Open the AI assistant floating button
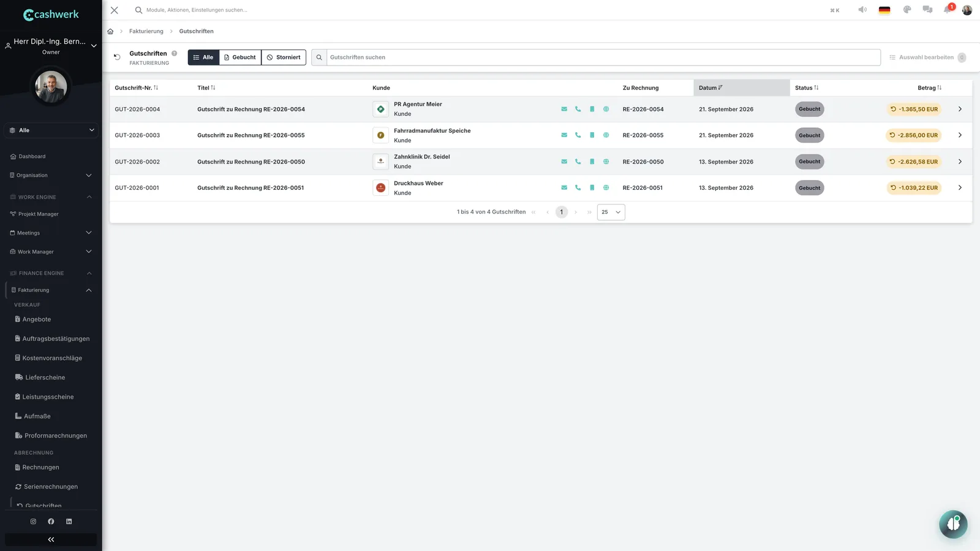The image size is (980, 551). click(x=953, y=524)
